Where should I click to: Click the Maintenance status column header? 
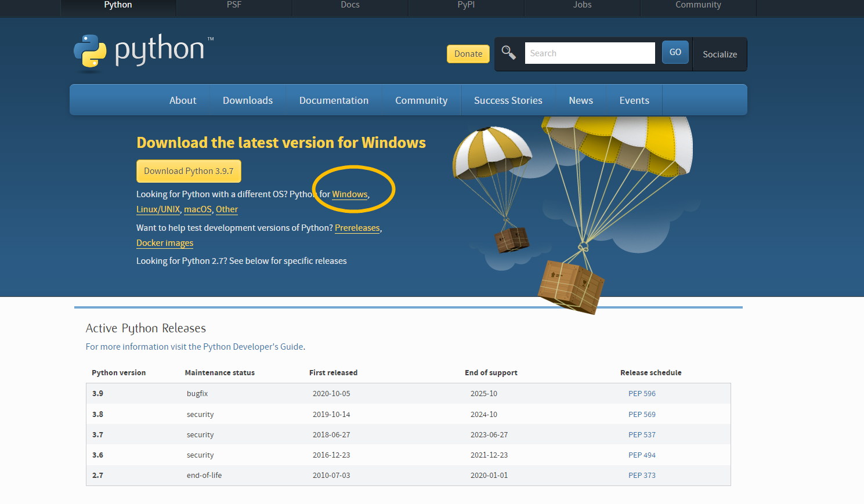click(x=220, y=373)
